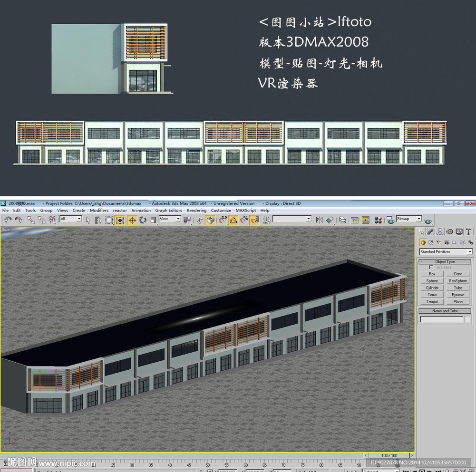The width and height of the screenshot is (476, 472).
Task: Click the GeoSphere primitive button
Action: coord(458,281)
